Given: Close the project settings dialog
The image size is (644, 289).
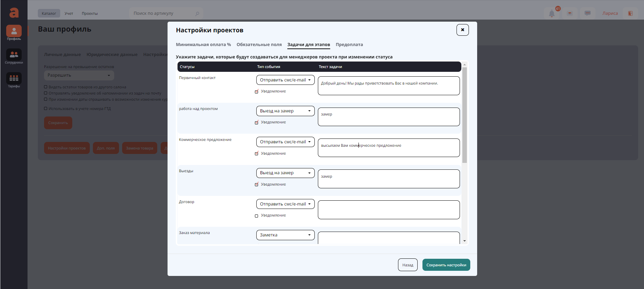Looking at the screenshot, I should coord(462,30).
